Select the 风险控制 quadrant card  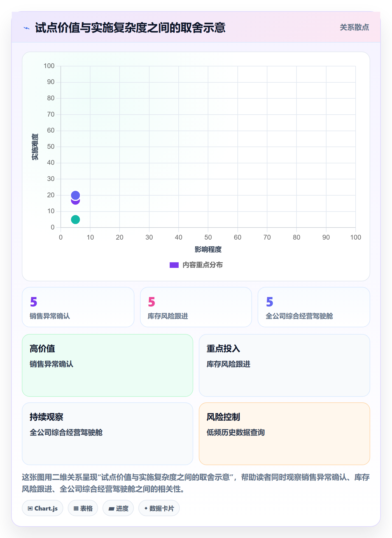point(284,434)
